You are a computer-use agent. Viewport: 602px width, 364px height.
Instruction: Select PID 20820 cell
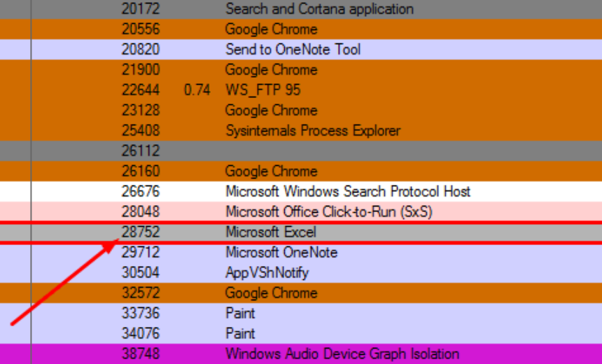[141, 50]
